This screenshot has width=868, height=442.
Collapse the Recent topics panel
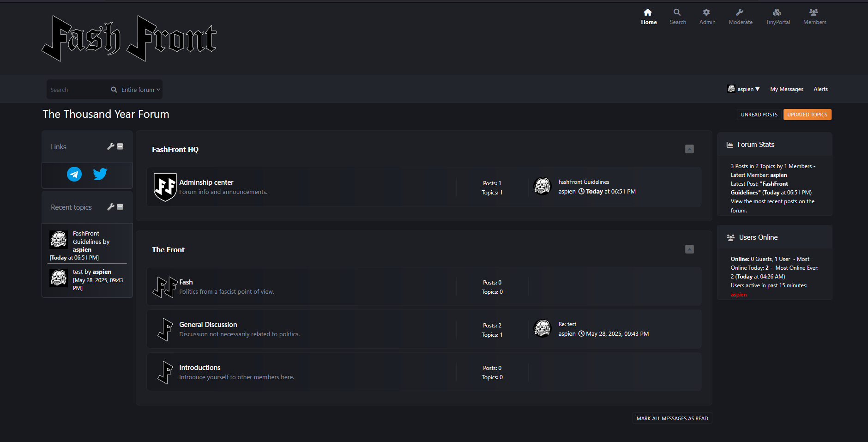tap(120, 207)
